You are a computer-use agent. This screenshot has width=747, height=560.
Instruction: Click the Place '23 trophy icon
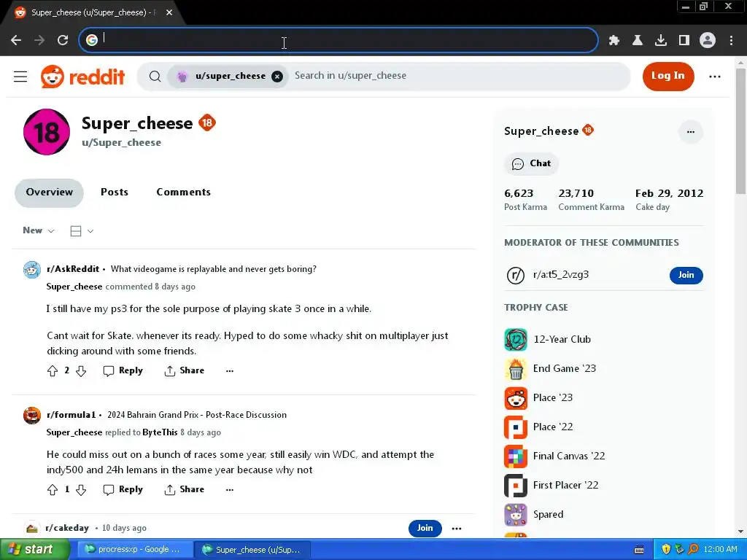pyautogui.click(x=516, y=398)
